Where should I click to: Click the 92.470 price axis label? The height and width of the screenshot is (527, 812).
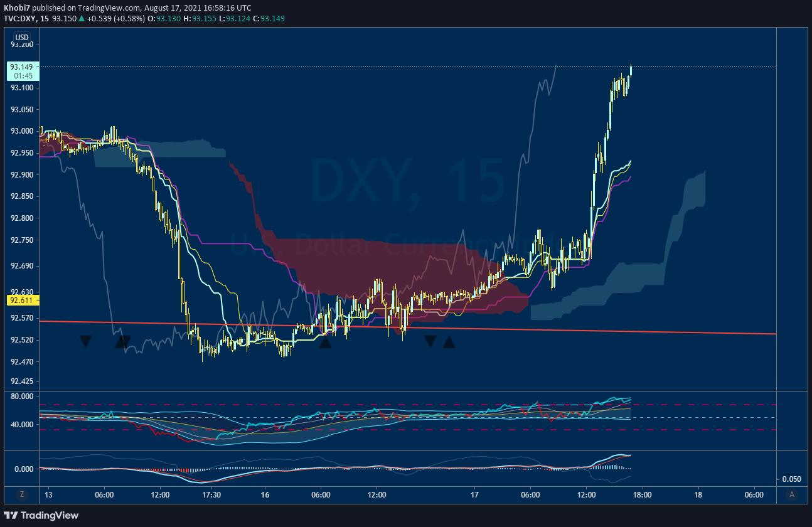(x=22, y=362)
